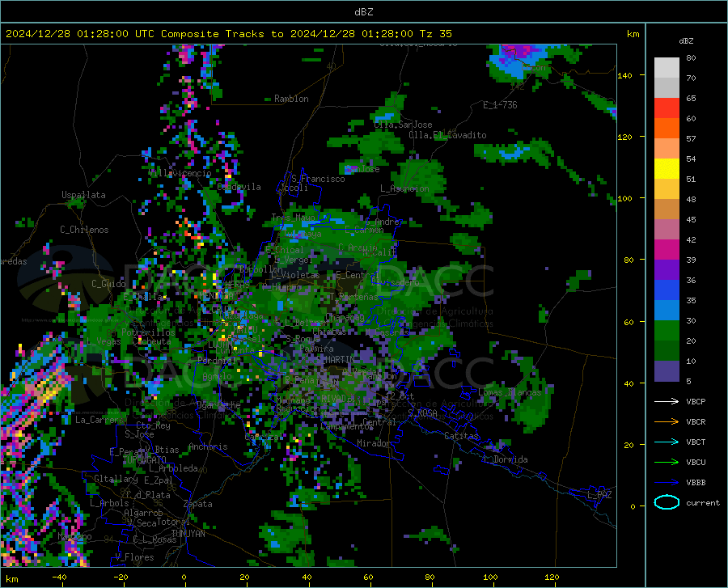Click the '-40' tick on bottom km axis

[59, 577]
